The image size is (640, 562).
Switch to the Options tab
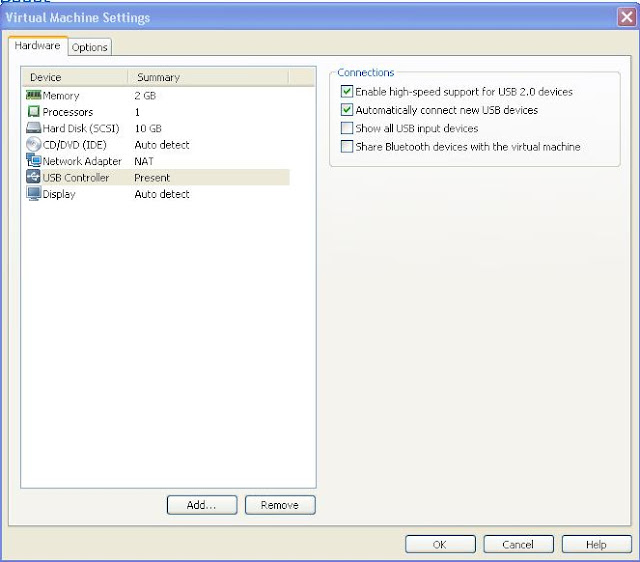(x=89, y=47)
